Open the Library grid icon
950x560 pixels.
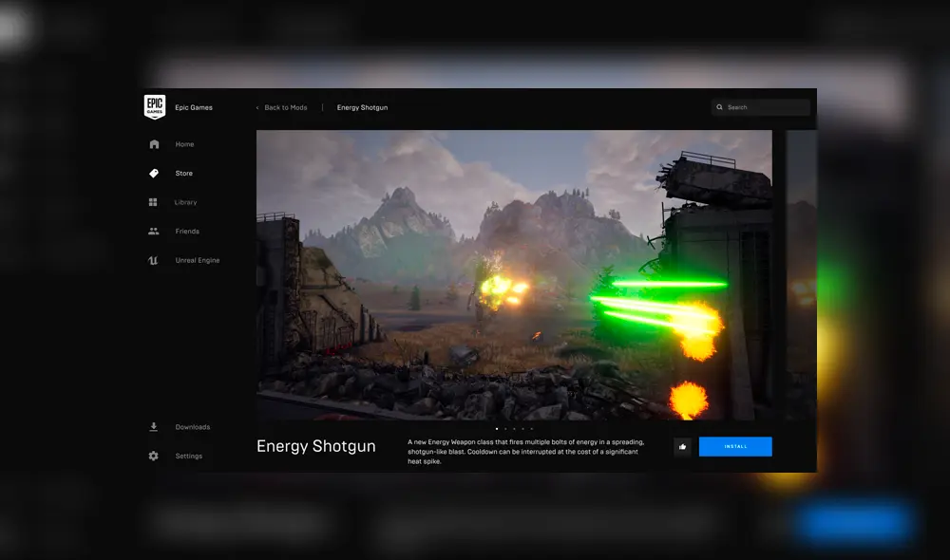[x=153, y=202]
